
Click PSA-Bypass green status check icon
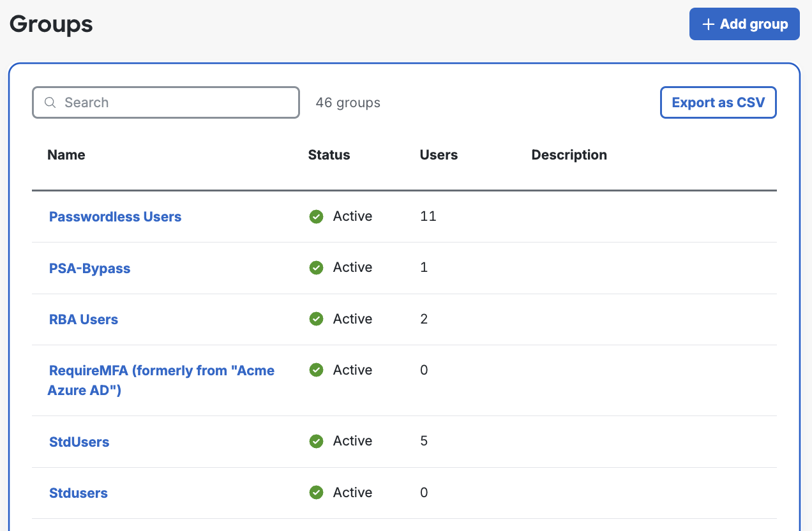click(x=316, y=268)
